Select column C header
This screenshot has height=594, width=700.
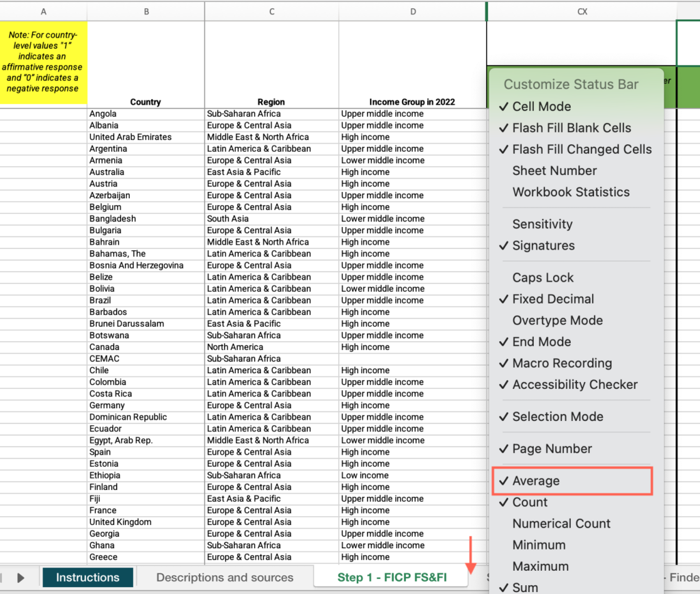[271, 12]
